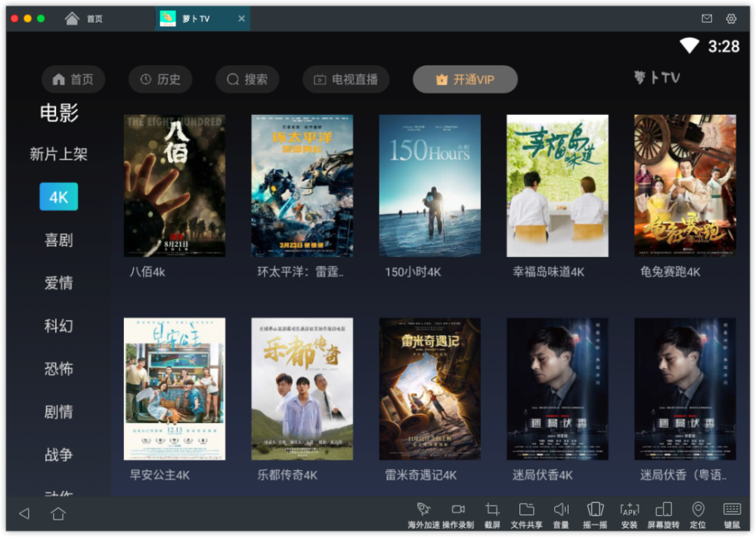
Task: Open the 搜索 search button
Action: pyautogui.click(x=247, y=79)
